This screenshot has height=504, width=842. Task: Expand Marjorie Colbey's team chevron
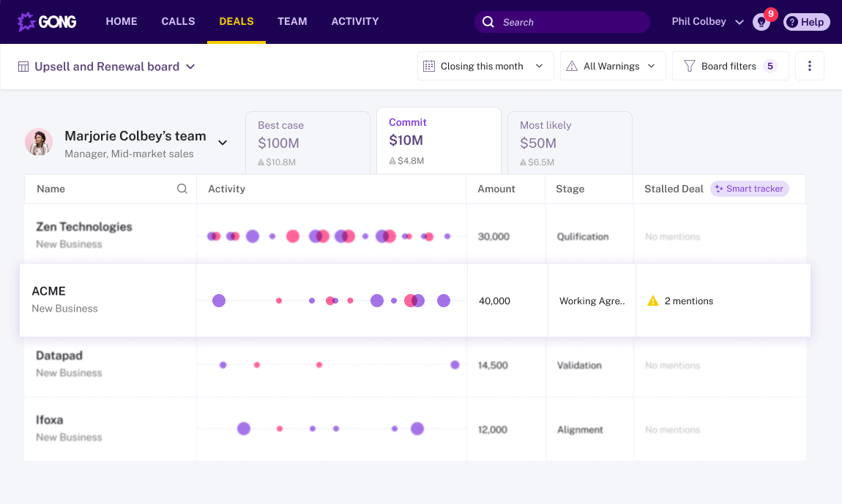(223, 143)
